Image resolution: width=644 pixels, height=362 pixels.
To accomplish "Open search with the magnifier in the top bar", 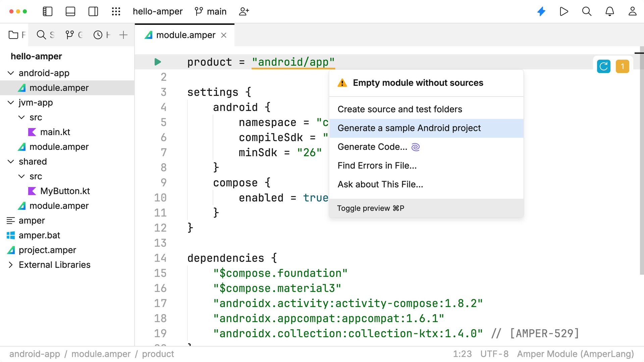I will (x=587, y=11).
